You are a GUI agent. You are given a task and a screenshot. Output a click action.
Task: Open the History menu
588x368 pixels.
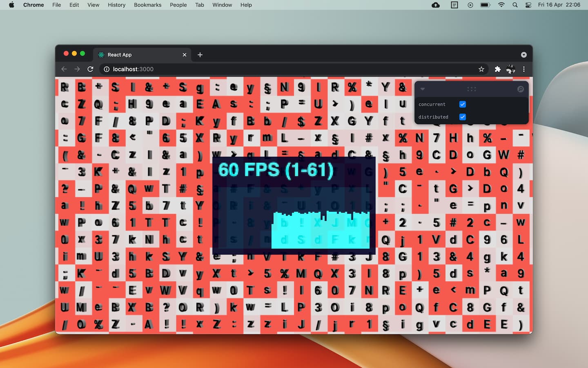coord(116,5)
